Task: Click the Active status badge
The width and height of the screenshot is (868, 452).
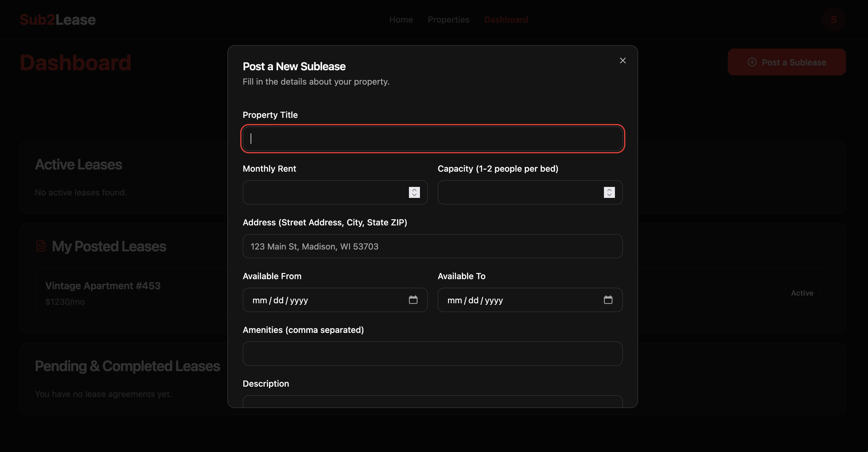Action: click(x=802, y=293)
